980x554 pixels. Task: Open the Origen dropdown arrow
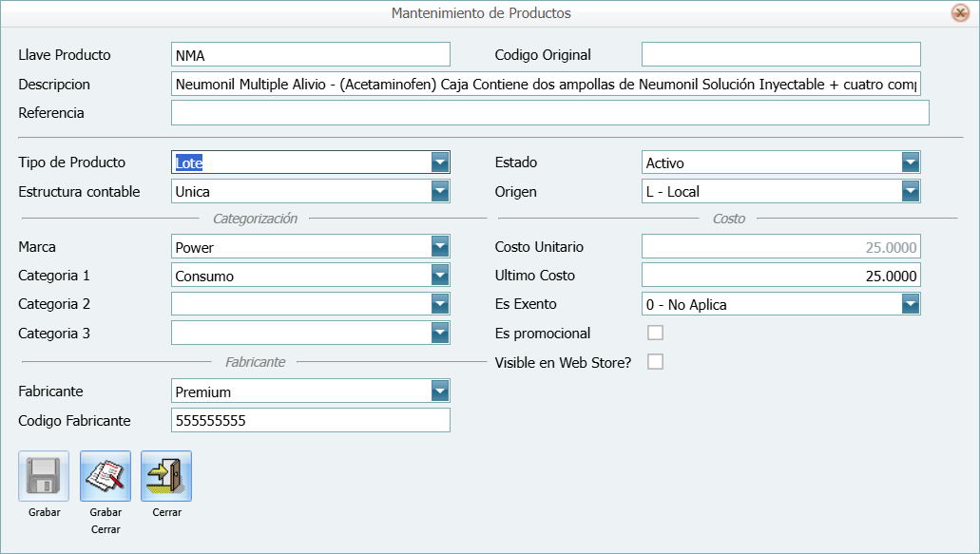[911, 192]
